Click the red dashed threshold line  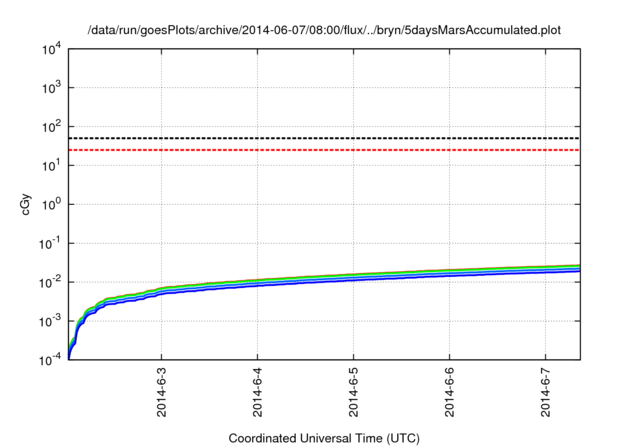[324, 150]
